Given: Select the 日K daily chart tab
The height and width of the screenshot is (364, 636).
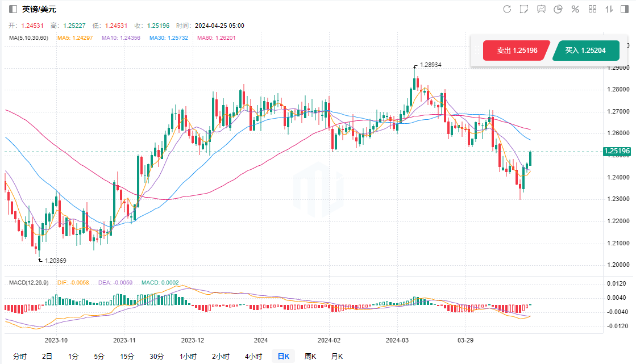Looking at the screenshot, I should (x=283, y=357).
